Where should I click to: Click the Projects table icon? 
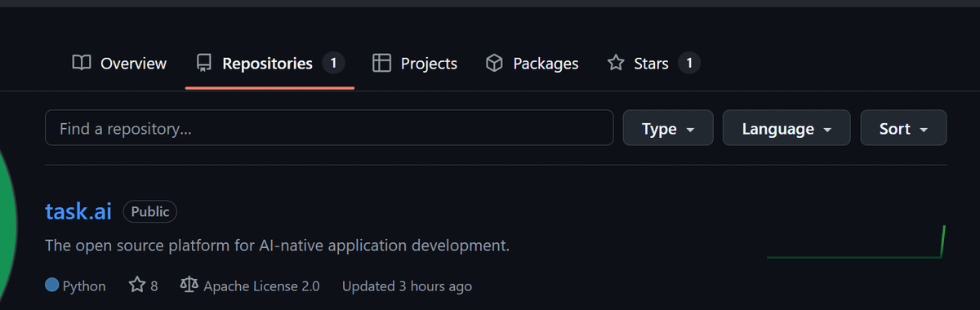[381, 64]
